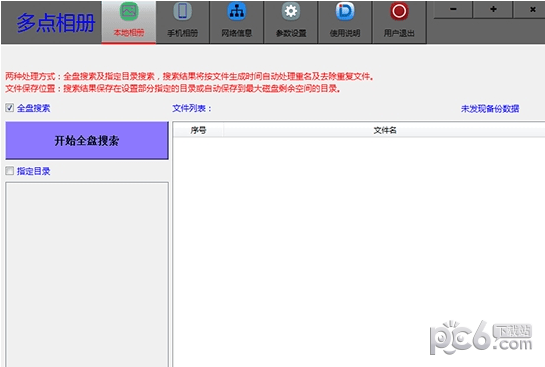
Task: Open the 使用说明 instructions tab
Action: click(345, 22)
